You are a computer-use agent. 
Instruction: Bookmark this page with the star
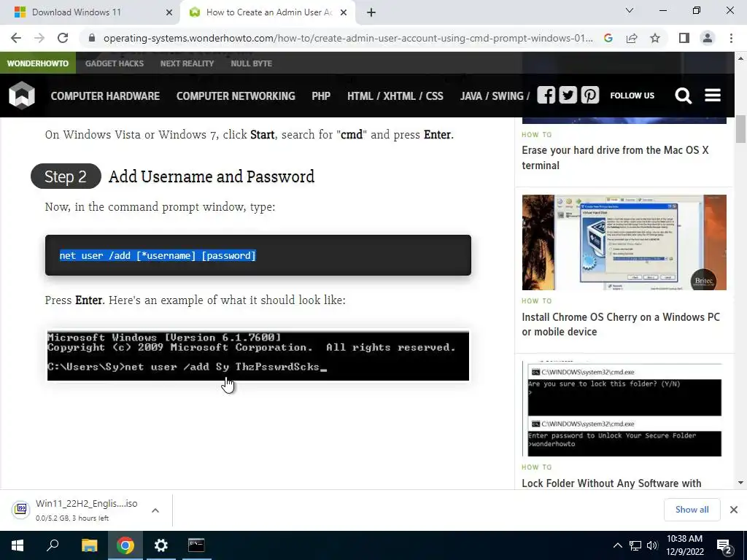click(x=655, y=38)
